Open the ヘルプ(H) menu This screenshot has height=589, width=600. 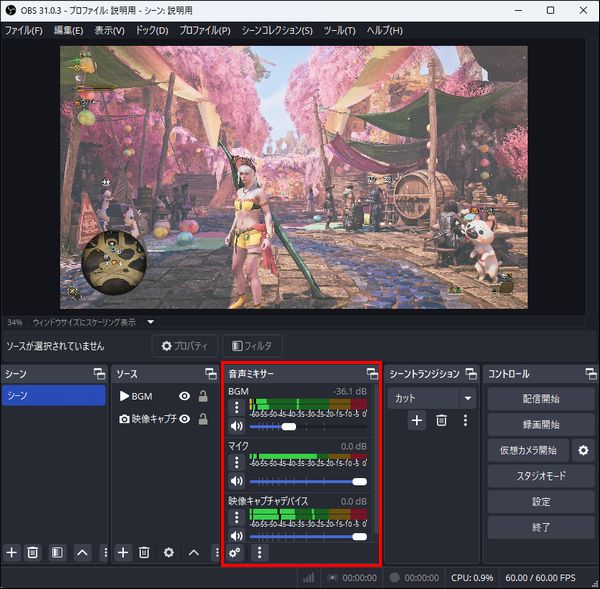coord(385,30)
